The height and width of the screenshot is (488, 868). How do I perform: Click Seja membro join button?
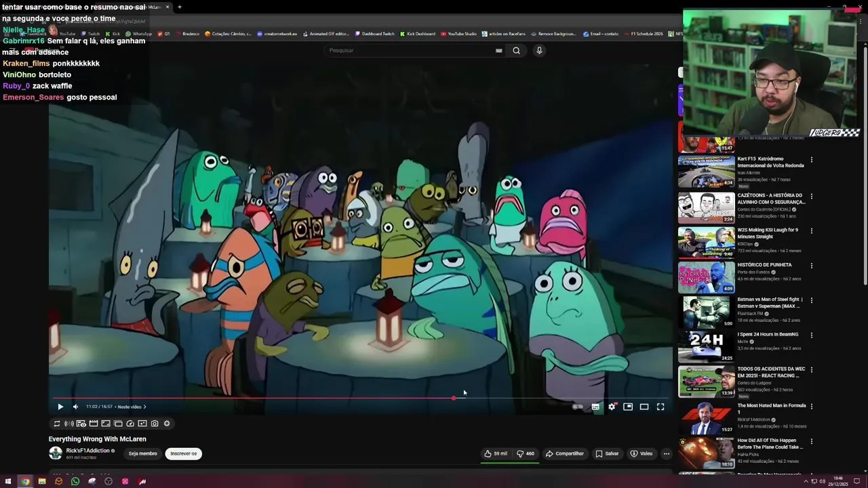pyautogui.click(x=143, y=453)
